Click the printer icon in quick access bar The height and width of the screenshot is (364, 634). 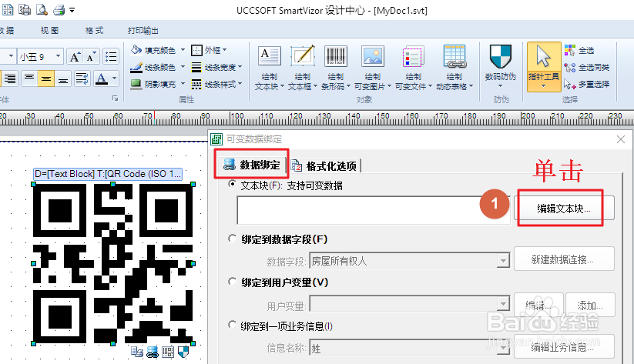[x=59, y=9]
